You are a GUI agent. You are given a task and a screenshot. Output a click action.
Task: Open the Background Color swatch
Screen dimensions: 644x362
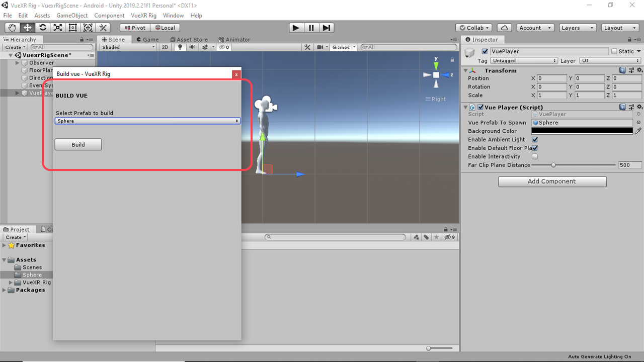(x=582, y=131)
